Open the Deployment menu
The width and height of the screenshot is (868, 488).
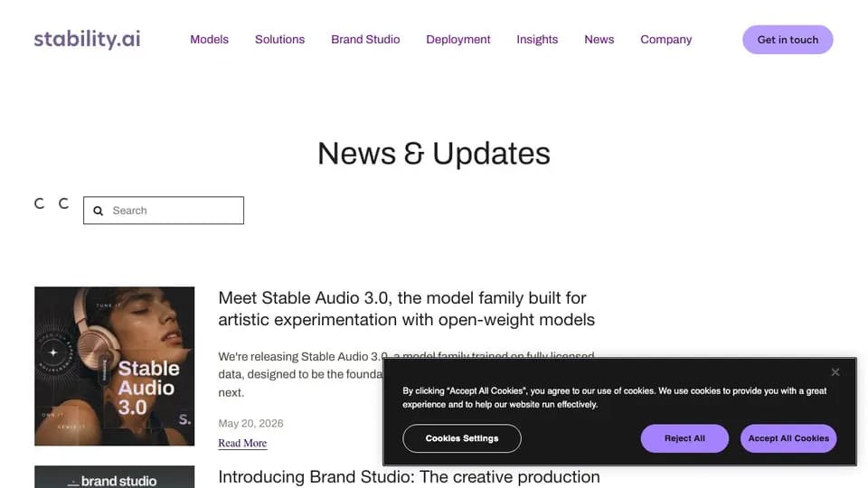pos(458,39)
